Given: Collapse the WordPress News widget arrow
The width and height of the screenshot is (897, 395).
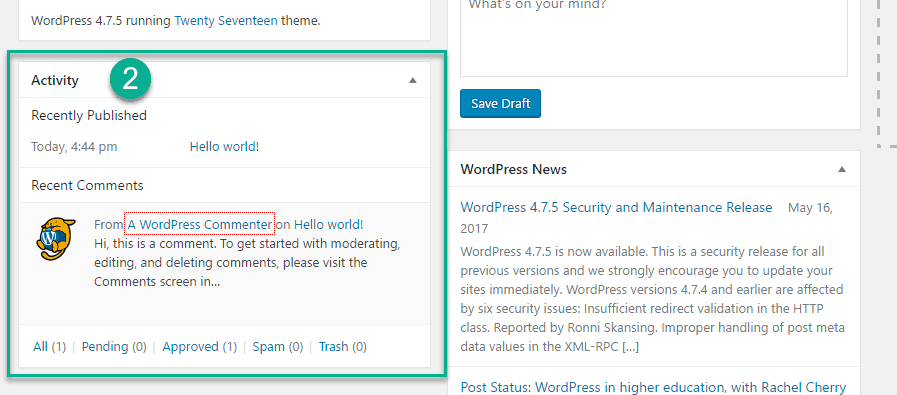Looking at the screenshot, I should [842, 169].
